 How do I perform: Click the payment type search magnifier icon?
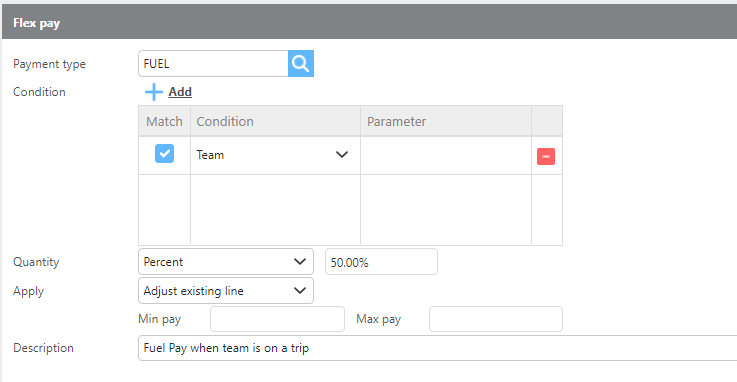301,63
